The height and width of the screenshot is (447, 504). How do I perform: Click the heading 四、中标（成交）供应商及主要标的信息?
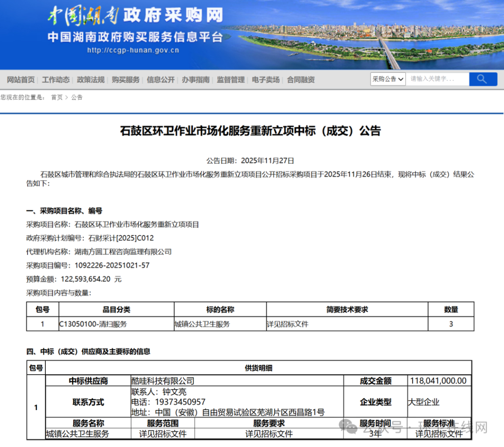88,352
